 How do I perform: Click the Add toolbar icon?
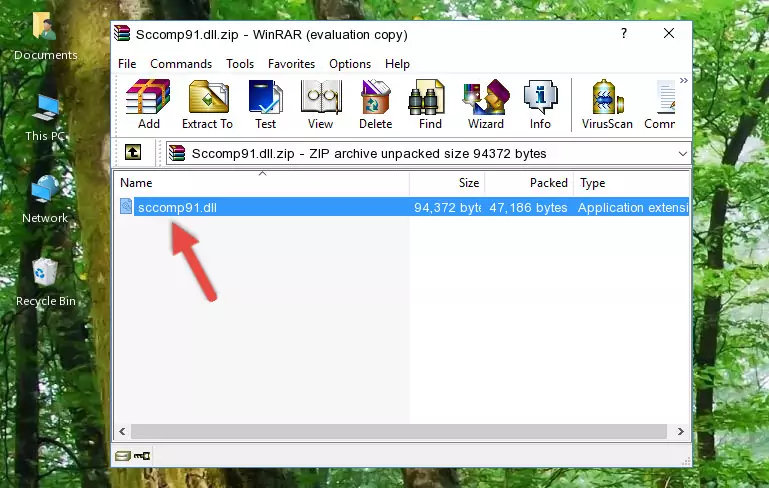point(148,104)
